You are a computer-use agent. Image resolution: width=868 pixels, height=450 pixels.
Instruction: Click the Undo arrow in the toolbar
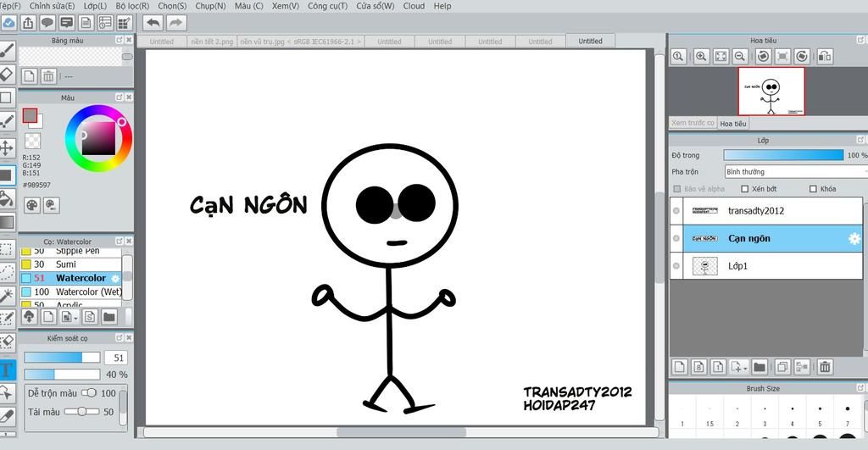[153, 23]
